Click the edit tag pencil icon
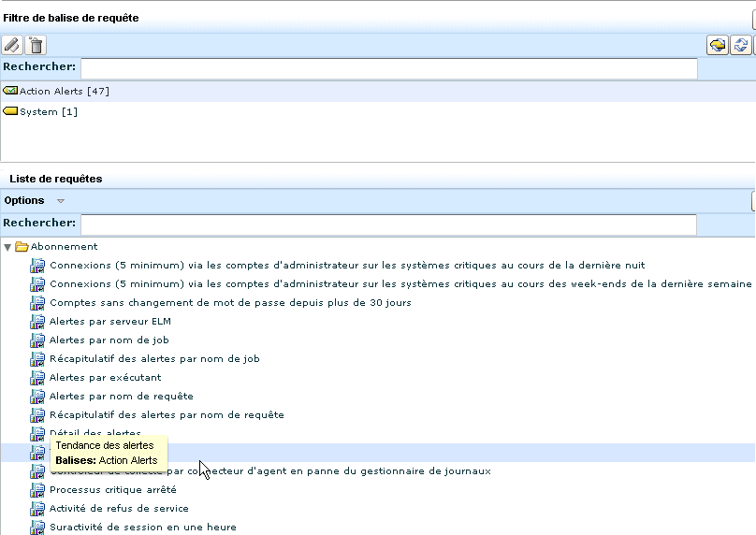Image resolution: width=756 pixels, height=535 pixels. (12, 45)
